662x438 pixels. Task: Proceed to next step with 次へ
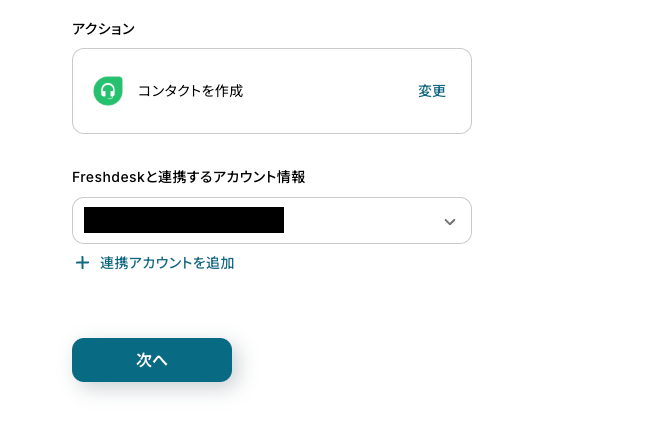click(152, 360)
